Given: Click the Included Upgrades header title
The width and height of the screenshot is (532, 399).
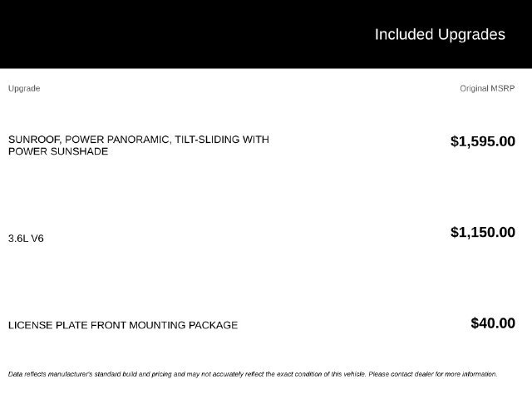Looking at the screenshot, I should (440, 35).
